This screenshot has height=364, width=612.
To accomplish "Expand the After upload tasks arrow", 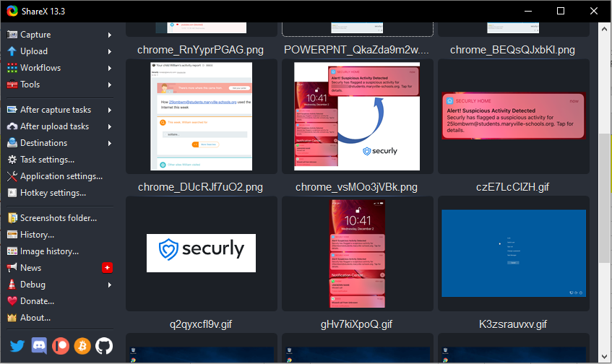I will pyautogui.click(x=110, y=126).
